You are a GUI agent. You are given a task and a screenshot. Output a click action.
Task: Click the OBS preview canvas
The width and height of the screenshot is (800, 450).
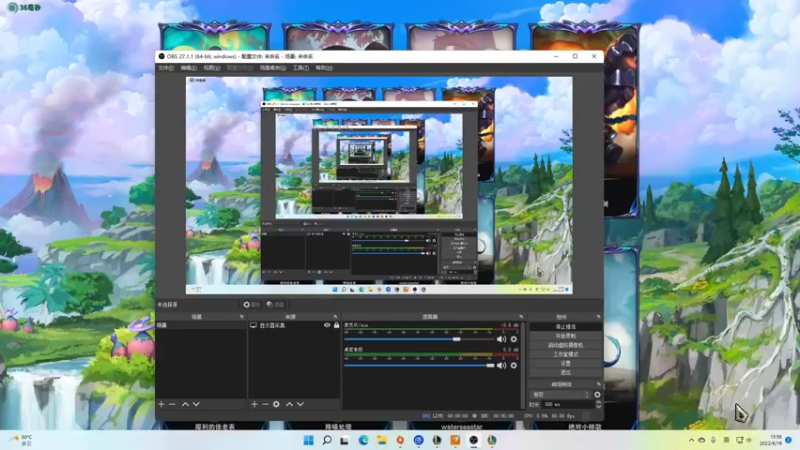click(379, 186)
